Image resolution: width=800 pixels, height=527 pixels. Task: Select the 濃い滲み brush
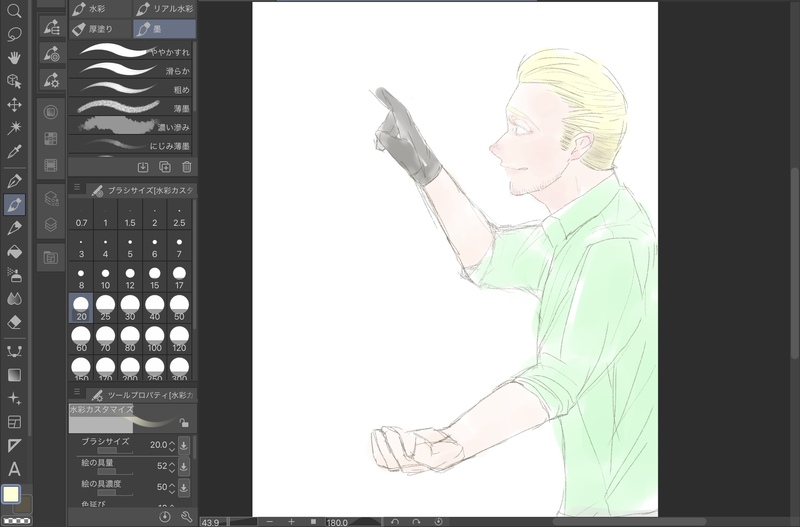130,127
